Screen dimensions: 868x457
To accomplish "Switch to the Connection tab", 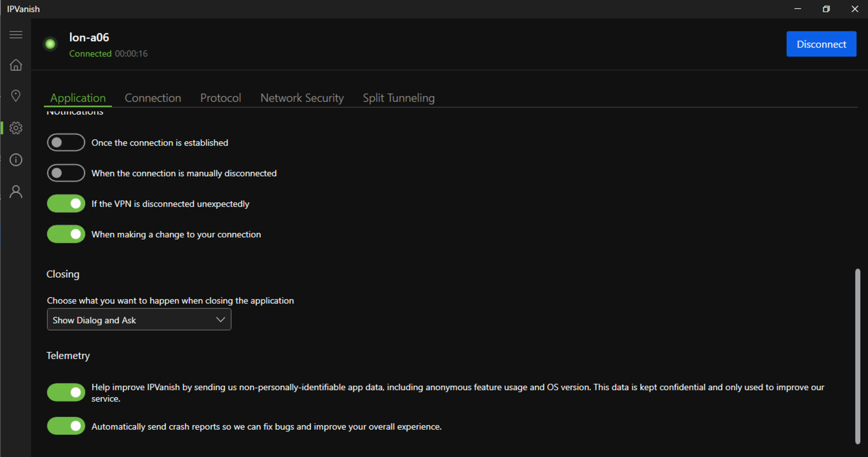I will point(153,98).
